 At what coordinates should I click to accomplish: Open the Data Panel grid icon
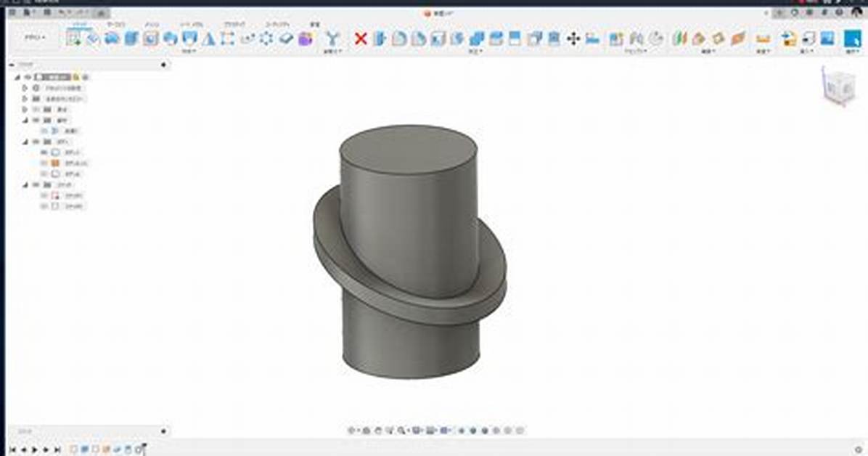12,12
